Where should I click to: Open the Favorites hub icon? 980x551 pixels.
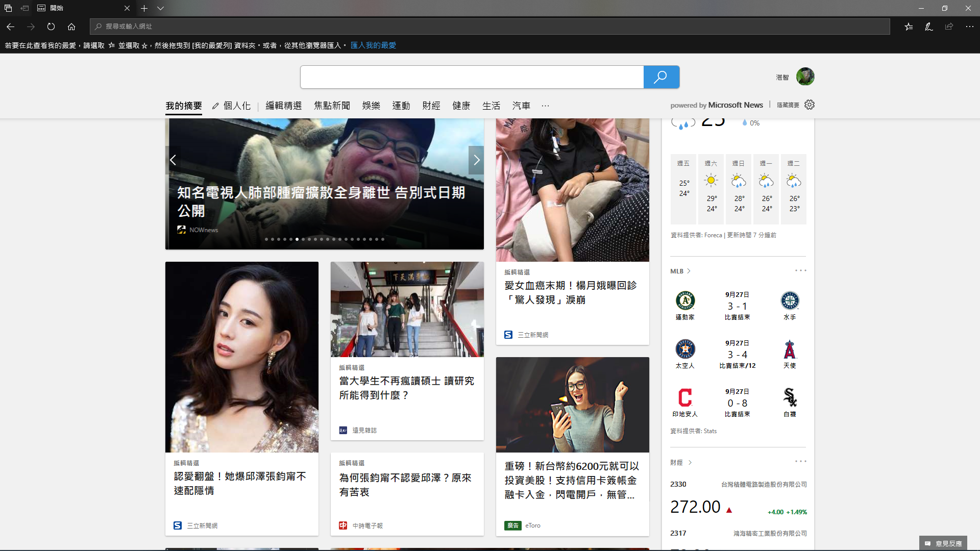pyautogui.click(x=909, y=27)
